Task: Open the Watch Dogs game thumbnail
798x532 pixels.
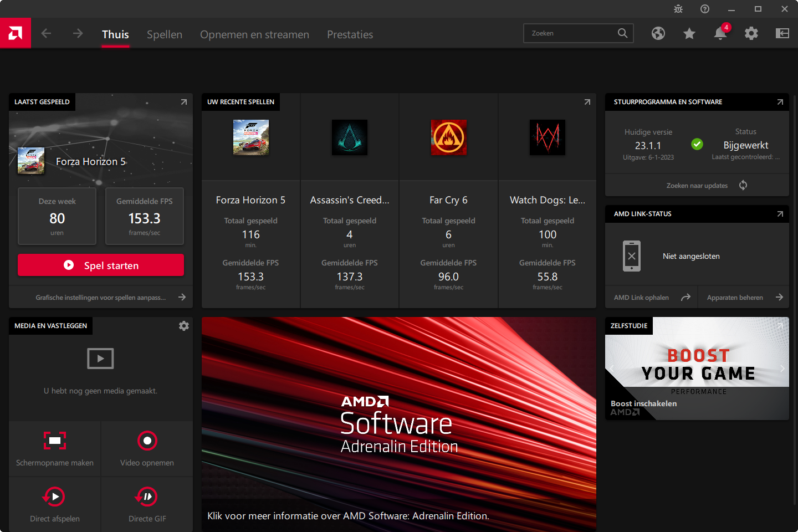Action: [548, 137]
